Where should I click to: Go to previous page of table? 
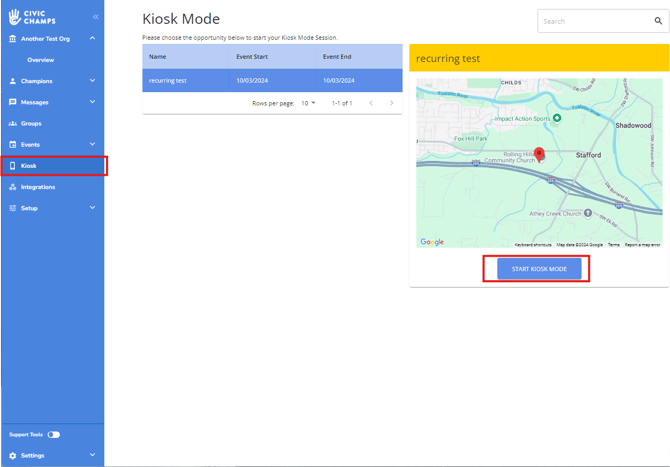370,103
